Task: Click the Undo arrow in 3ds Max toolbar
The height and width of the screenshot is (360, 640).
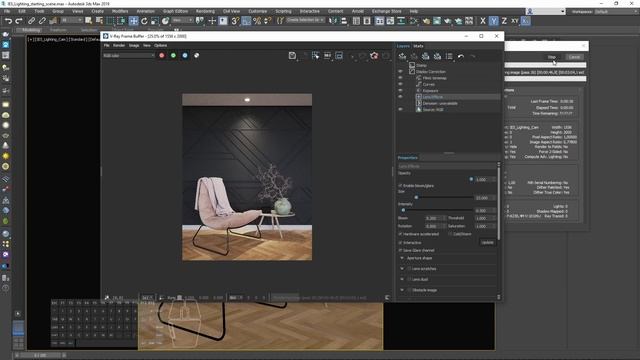Action: [x=8, y=21]
